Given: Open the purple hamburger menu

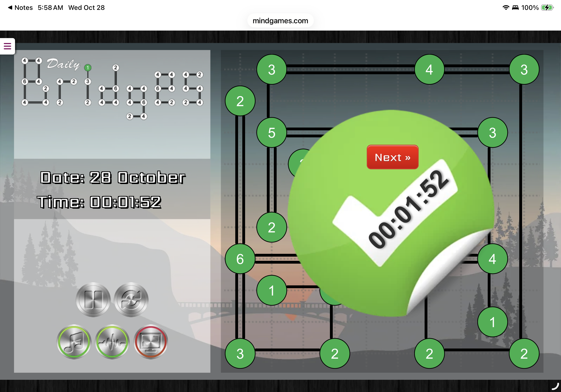Looking at the screenshot, I should point(7,46).
